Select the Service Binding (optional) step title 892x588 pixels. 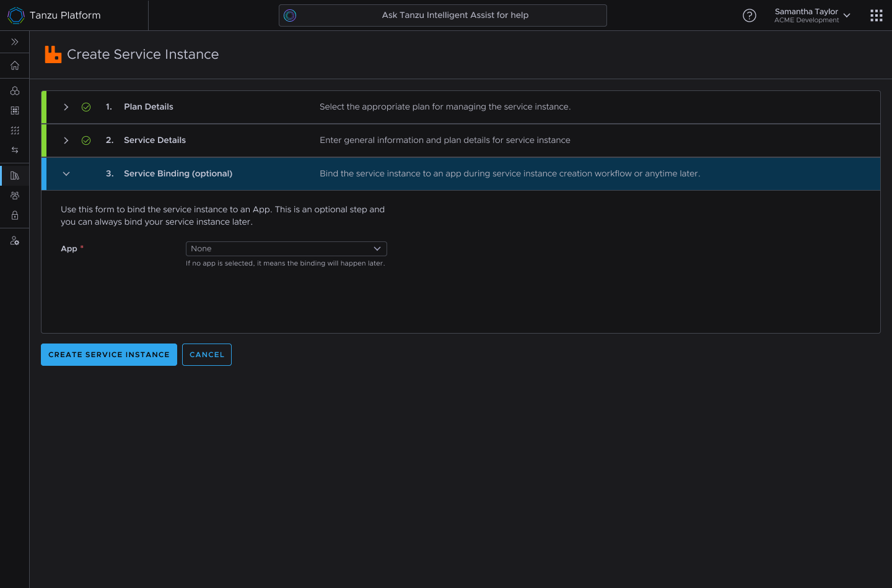[178, 174]
